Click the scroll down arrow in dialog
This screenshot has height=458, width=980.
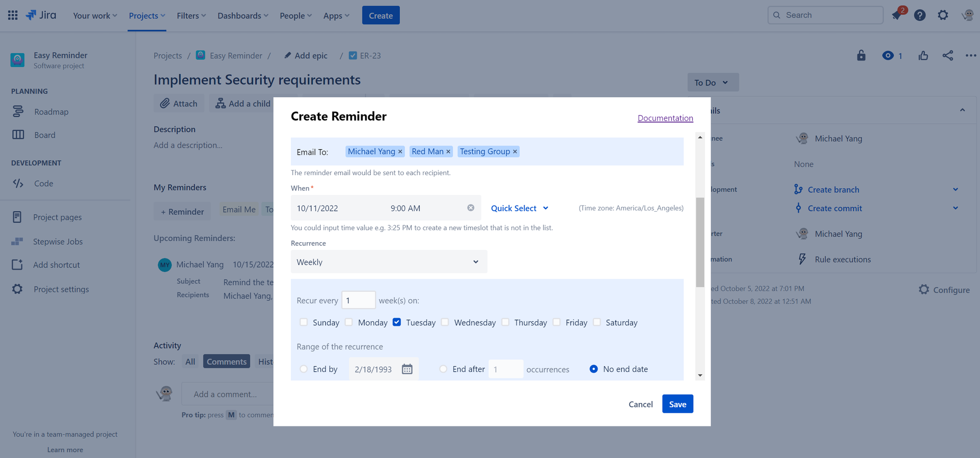tap(700, 376)
